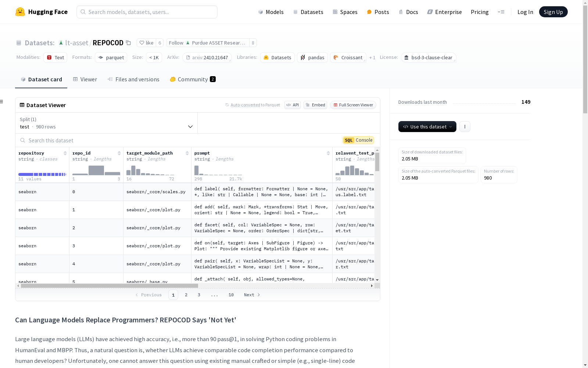Open the bsd-3-clause-clear license tag
The width and height of the screenshot is (588, 368).
(x=429, y=57)
